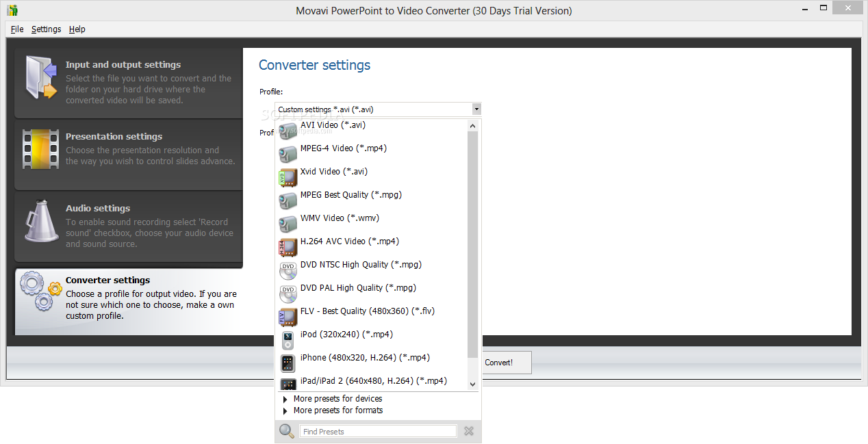Switch to Presentation settings section
The width and height of the screenshot is (868, 444).
[x=129, y=155]
